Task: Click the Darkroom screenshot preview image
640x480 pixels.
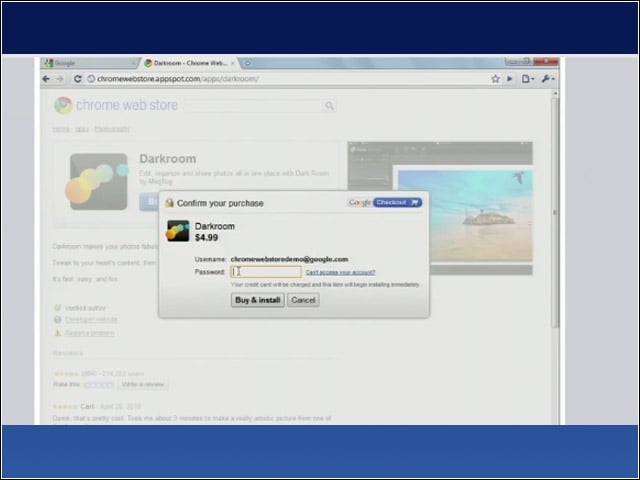Action: (440, 208)
